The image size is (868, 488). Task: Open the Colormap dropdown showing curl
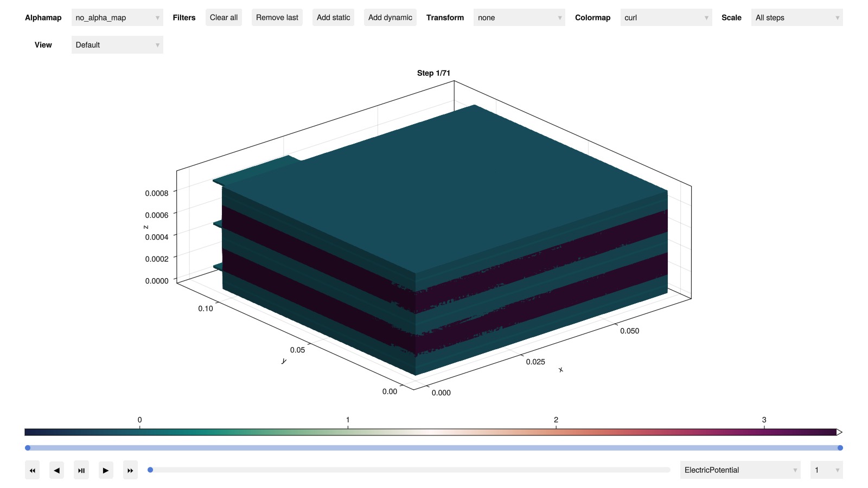pyautogui.click(x=666, y=18)
